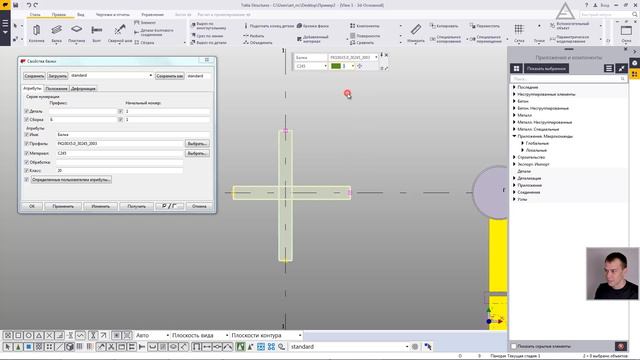This screenshot has width=640, height=360.
Task: Select the Пластина (plate) tool
Action: coord(76,33)
